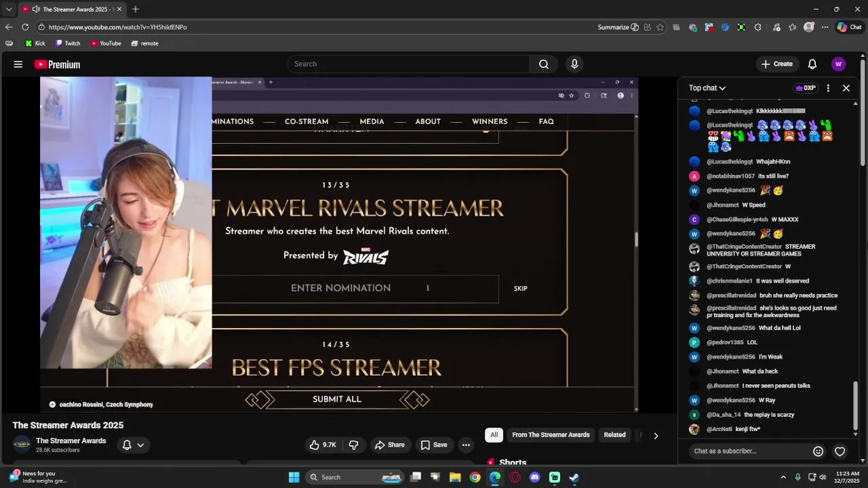This screenshot has width=868, height=488.
Task: Share the Streamer Awards video
Action: pyautogui.click(x=389, y=445)
